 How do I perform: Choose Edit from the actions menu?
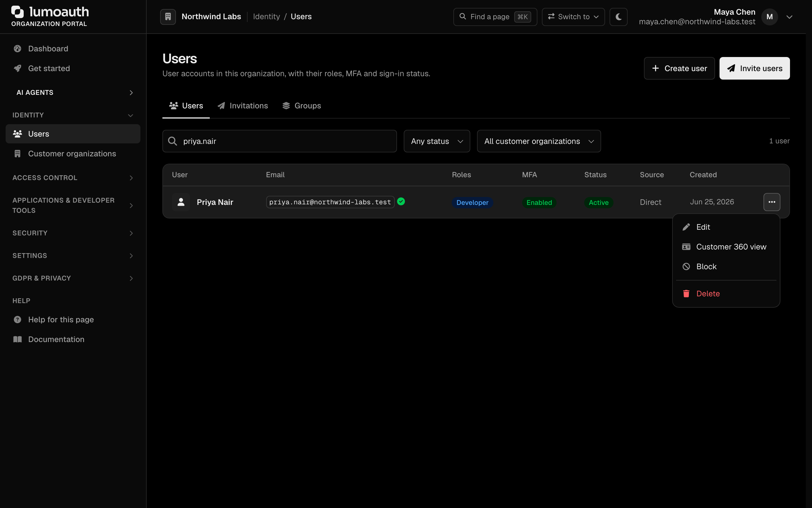tap(726, 227)
